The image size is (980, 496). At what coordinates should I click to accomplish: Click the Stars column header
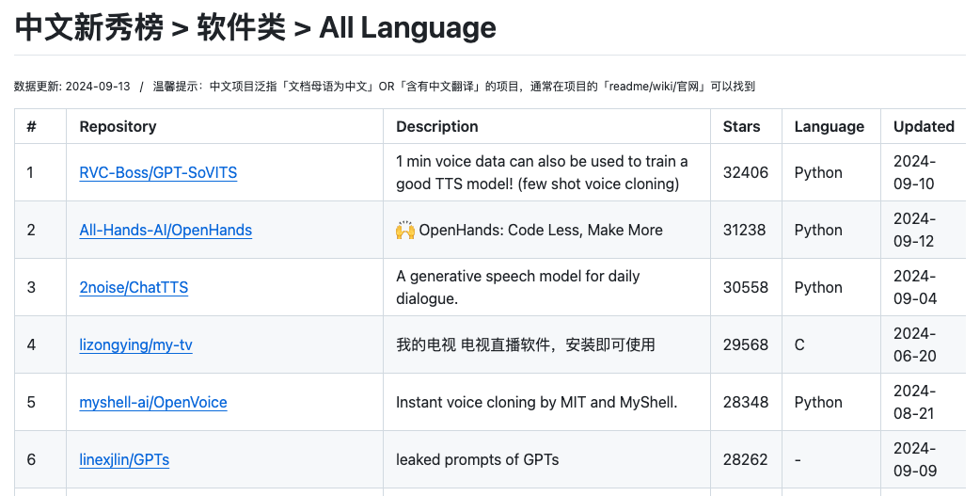(741, 126)
